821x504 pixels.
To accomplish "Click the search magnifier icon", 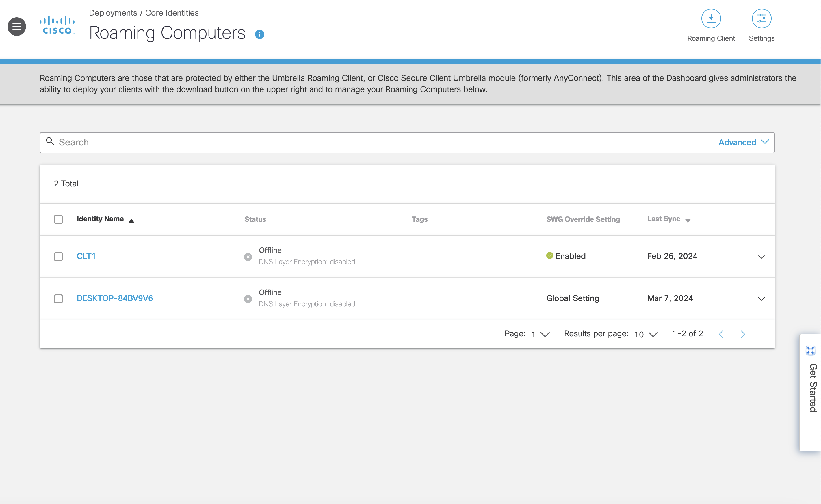I will 50,142.
